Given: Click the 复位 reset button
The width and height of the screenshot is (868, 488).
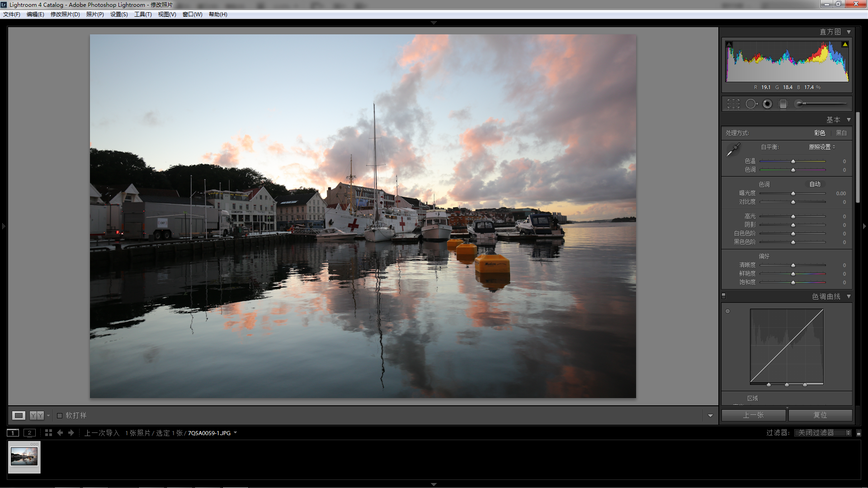Looking at the screenshot, I should click(x=820, y=415).
